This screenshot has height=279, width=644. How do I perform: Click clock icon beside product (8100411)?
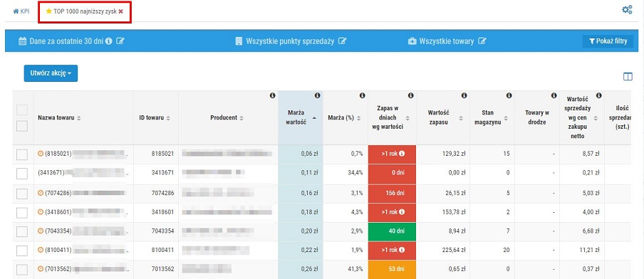click(x=41, y=250)
